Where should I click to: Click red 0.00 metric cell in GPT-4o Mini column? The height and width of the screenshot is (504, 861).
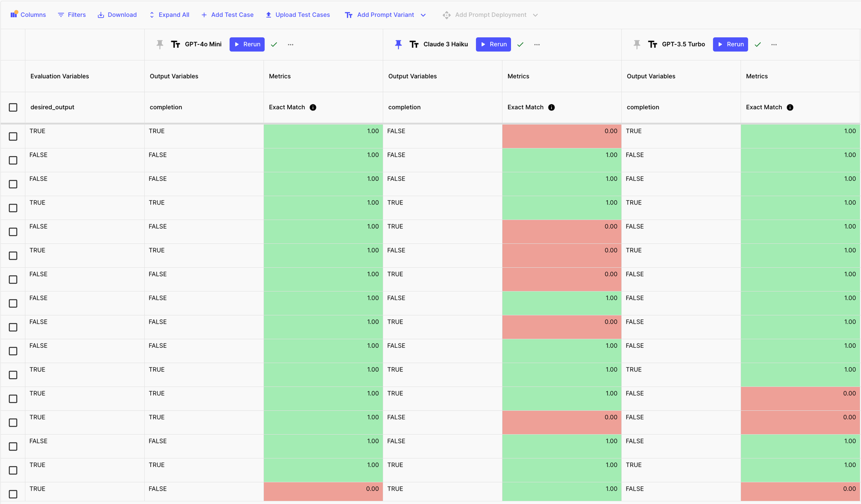point(323,492)
